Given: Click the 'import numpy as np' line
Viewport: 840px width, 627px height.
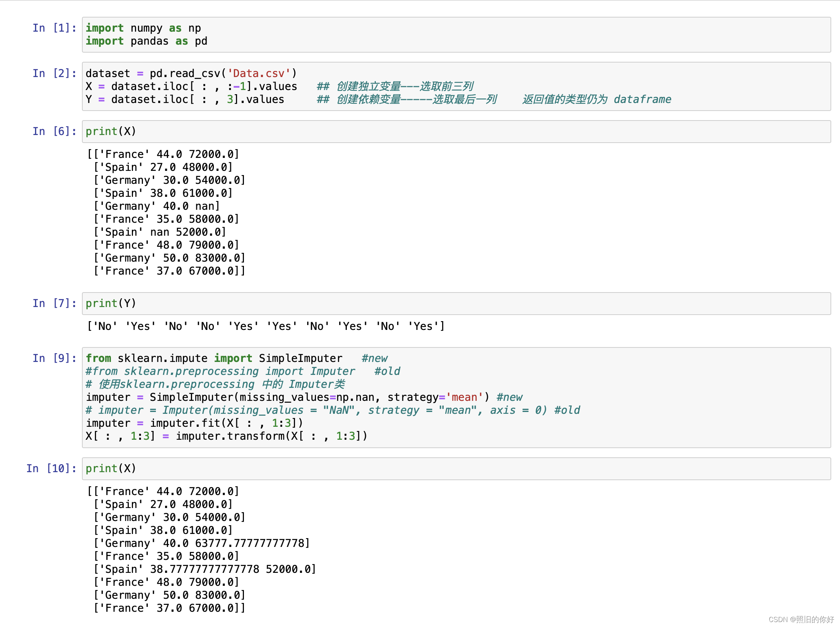Looking at the screenshot, I should point(143,28).
